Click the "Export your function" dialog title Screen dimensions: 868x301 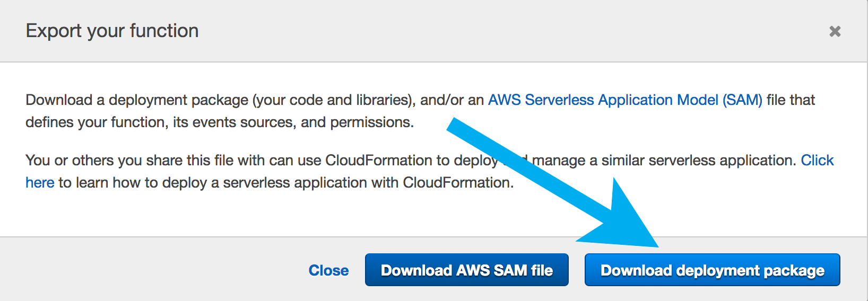point(112,31)
